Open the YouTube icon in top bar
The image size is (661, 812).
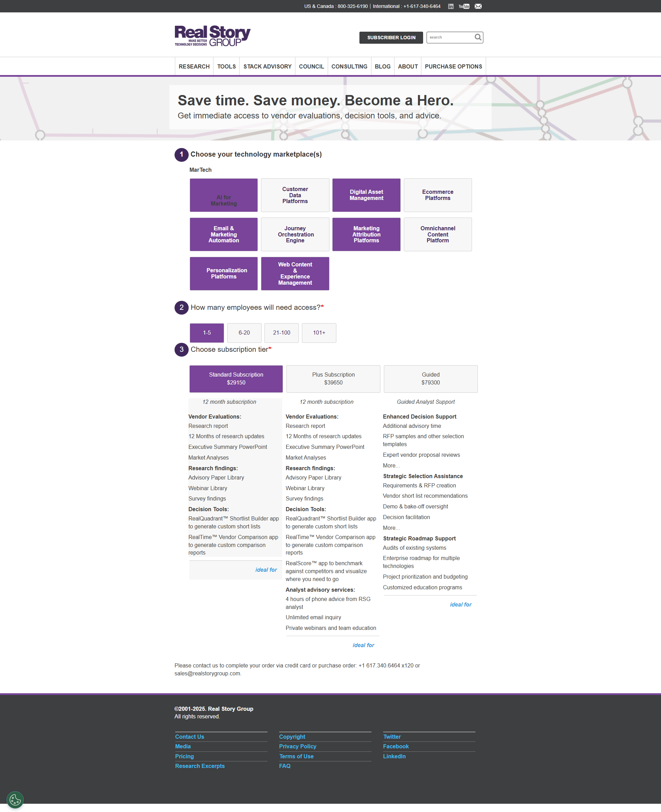464,6
